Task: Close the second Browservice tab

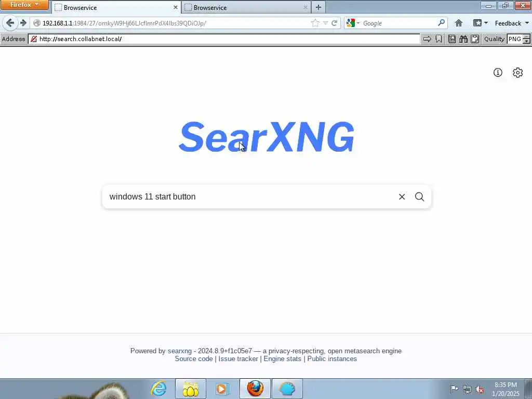Action: [x=305, y=7]
